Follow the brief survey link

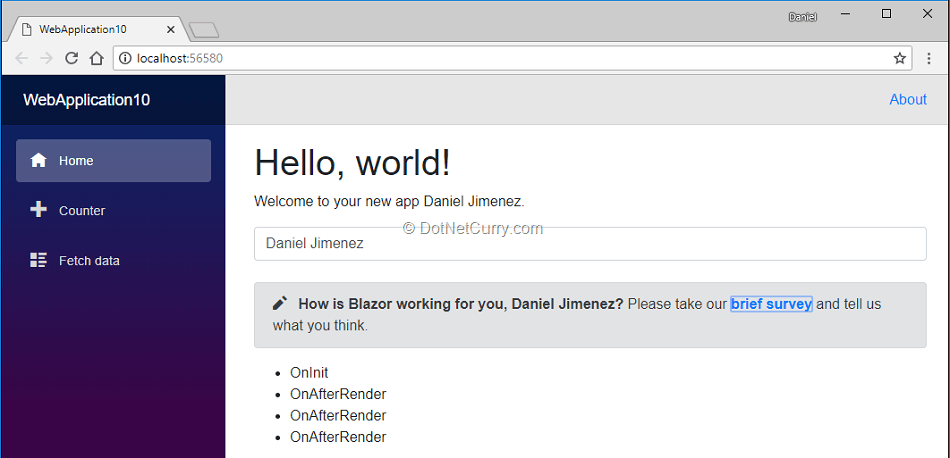(x=771, y=304)
